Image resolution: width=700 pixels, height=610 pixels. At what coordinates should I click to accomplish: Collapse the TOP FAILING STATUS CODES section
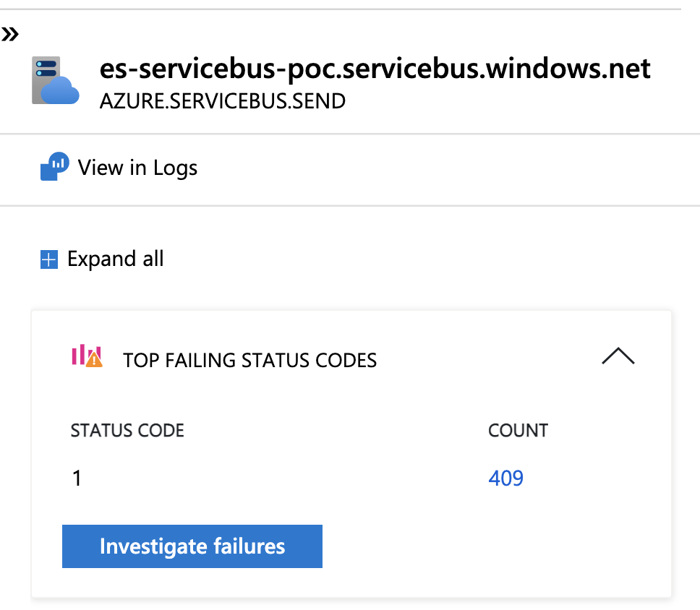click(618, 356)
